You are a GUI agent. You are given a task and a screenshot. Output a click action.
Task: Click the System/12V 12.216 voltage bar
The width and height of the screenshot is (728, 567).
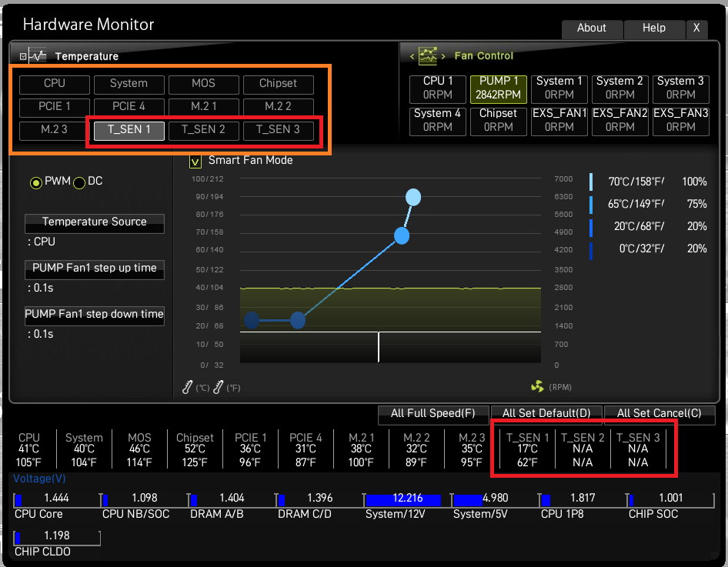pyautogui.click(x=408, y=500)
